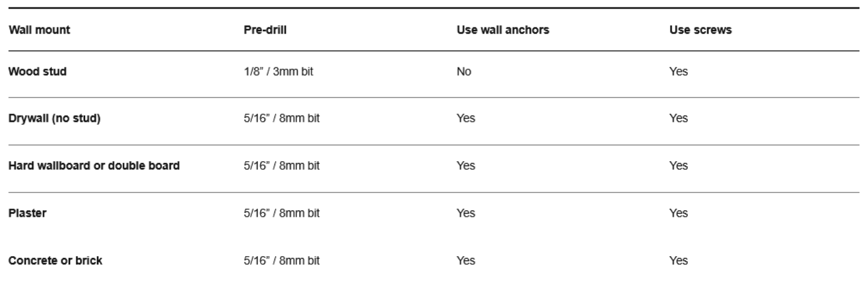Click "Use screws" value for Hard wallboard
The image size is (868, 298).
[678, 166]
